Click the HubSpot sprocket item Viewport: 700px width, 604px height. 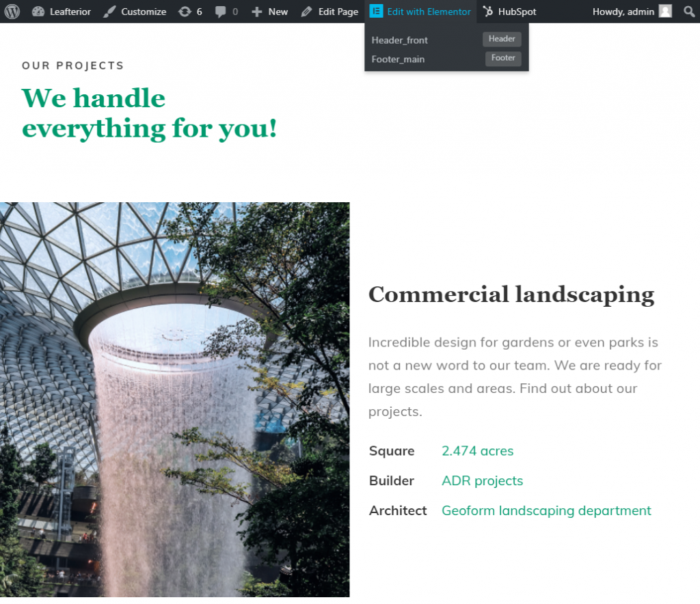tap(509, 12)
